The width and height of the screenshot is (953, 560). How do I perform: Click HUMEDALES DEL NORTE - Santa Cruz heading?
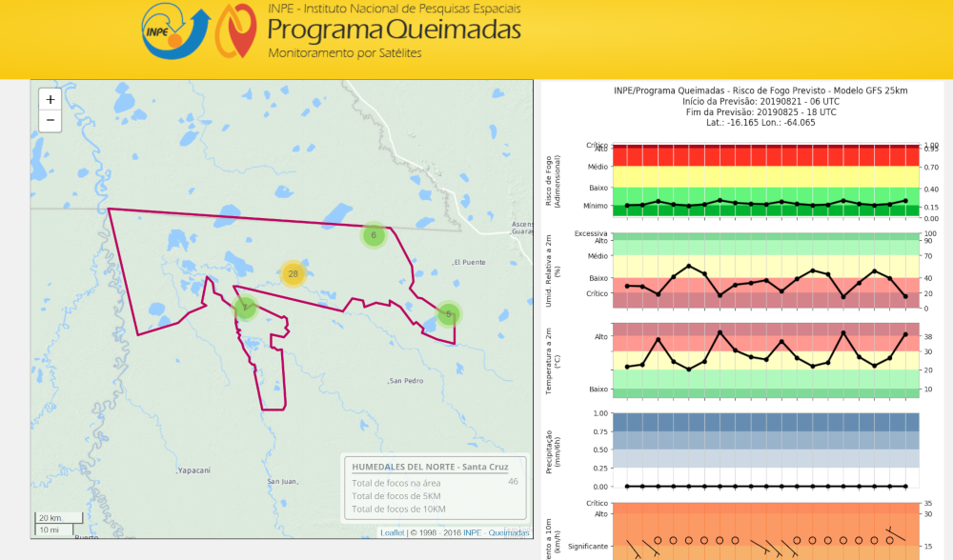pyautogui.click(x=430, y=467)
